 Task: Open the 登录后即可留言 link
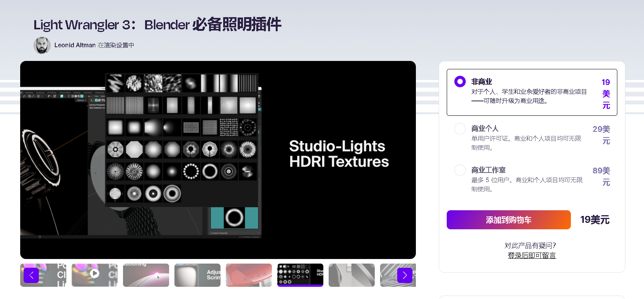[532, 255]
